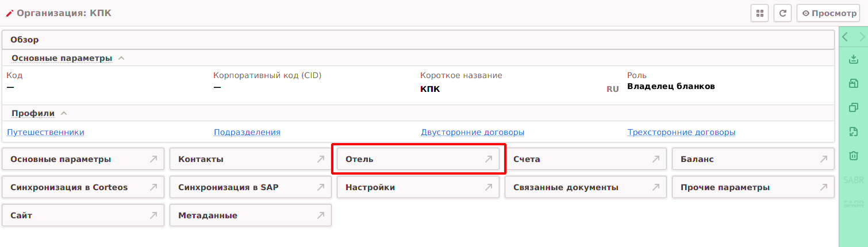Collapse the Основные параметры section
This screenshot has width=868, height=247.
coord(121,58)
